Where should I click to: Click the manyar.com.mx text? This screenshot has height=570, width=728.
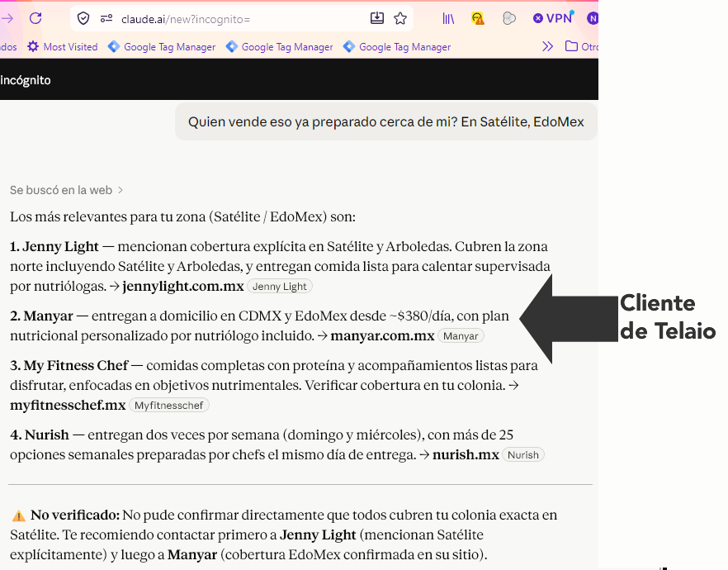[x=383, y=335]
